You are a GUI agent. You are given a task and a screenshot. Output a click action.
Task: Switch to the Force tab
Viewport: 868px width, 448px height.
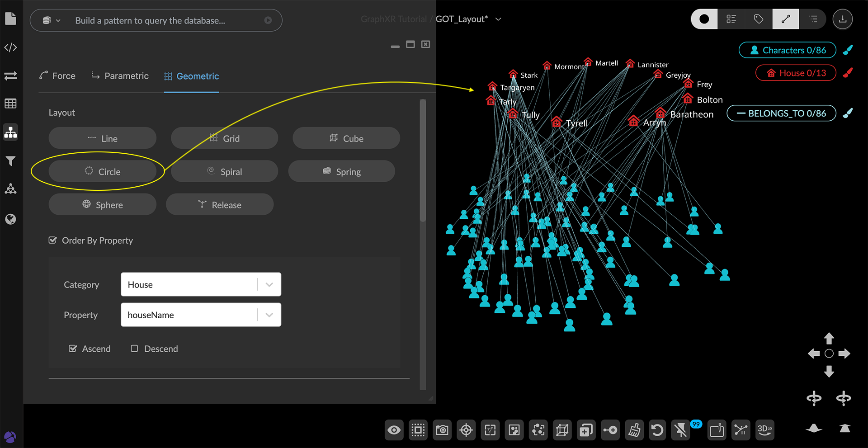pyautogui.click(x=57, y=76)
